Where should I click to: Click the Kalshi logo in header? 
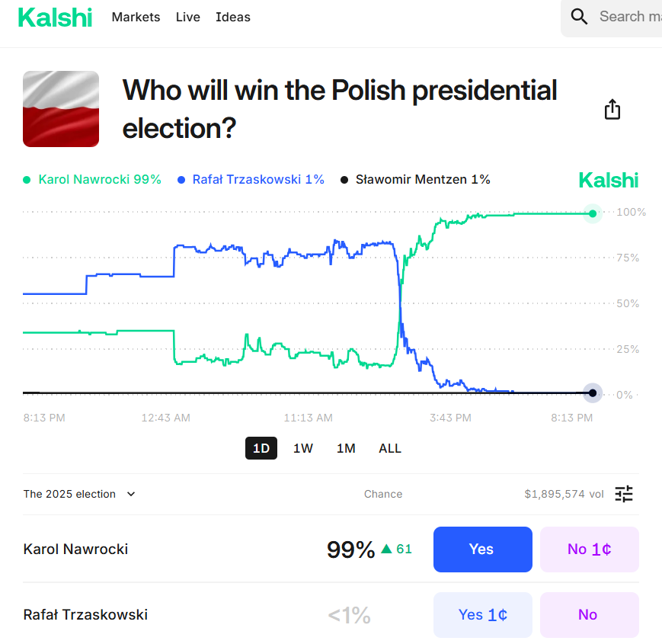[55, 18]
